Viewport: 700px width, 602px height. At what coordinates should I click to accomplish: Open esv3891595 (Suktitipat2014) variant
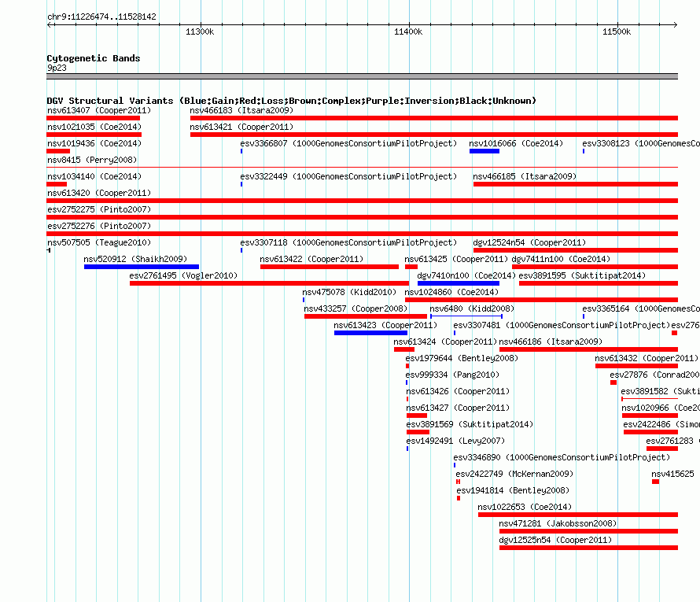click(x=582, y=275)
